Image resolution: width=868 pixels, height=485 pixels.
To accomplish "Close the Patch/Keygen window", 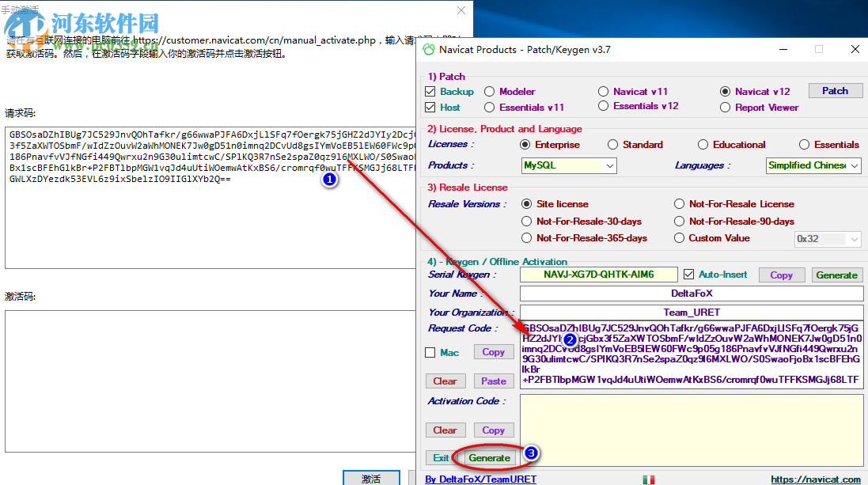I will (x=855, y=49).
